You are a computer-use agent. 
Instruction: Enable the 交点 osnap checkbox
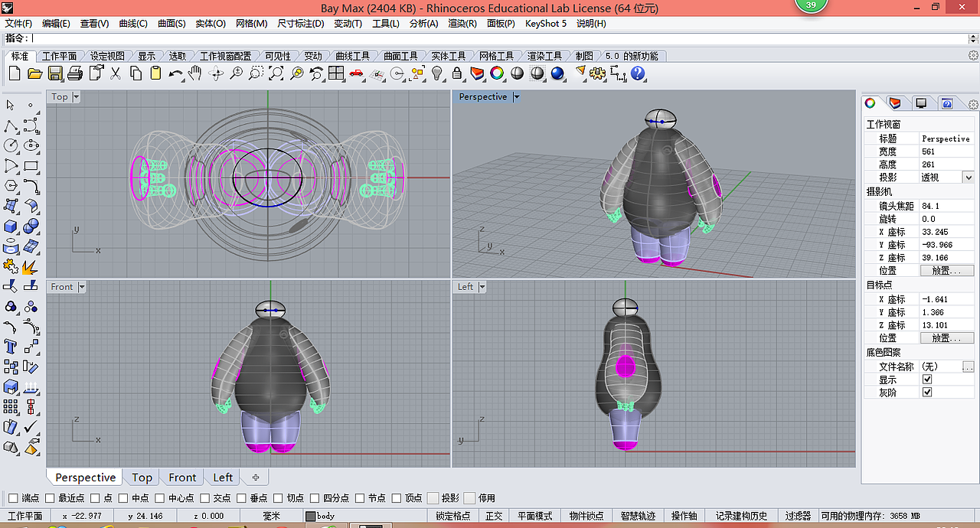point(204,498)
